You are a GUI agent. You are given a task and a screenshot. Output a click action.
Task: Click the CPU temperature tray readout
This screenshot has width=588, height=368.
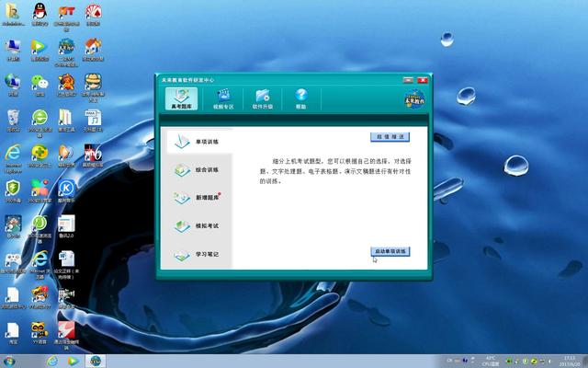(x=491, y=362)
